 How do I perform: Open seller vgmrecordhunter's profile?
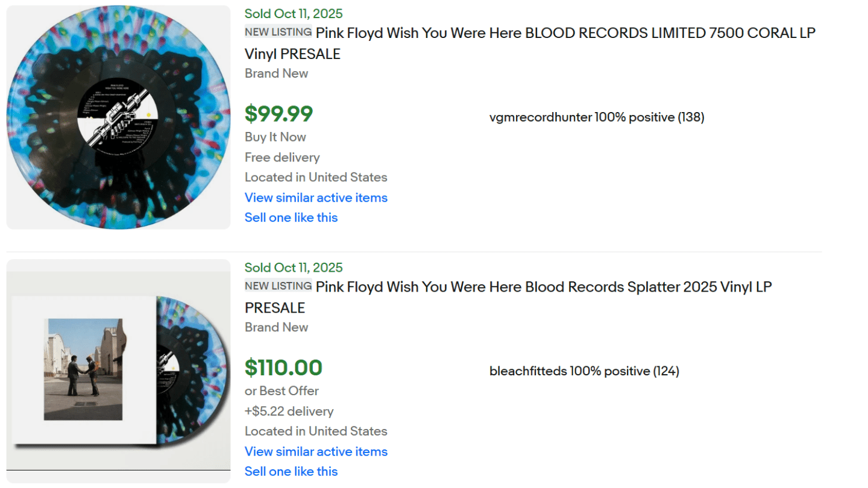tap(540, 117)
